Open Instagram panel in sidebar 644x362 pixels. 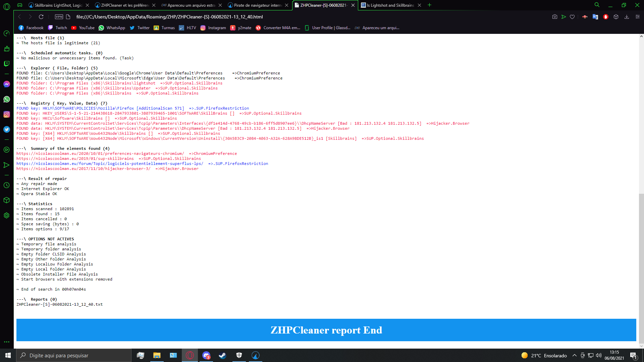(x=7, y=114)
